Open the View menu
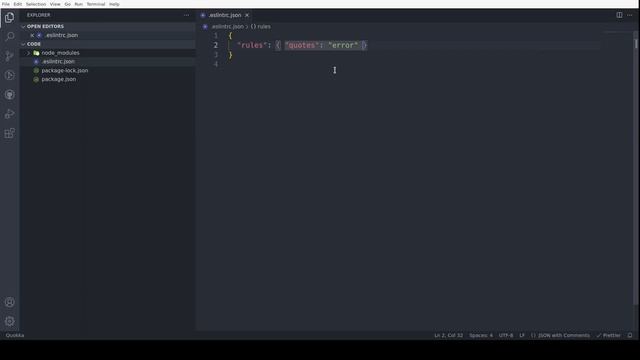Image resolution: width=640 pixels, height=360 pixels. click(55, 4)
